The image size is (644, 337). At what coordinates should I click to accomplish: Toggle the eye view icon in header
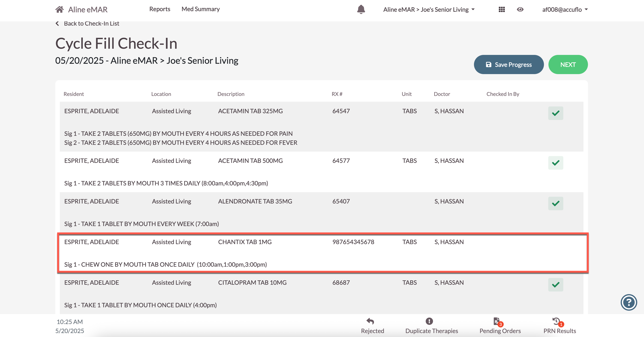[x=520, y=10]
